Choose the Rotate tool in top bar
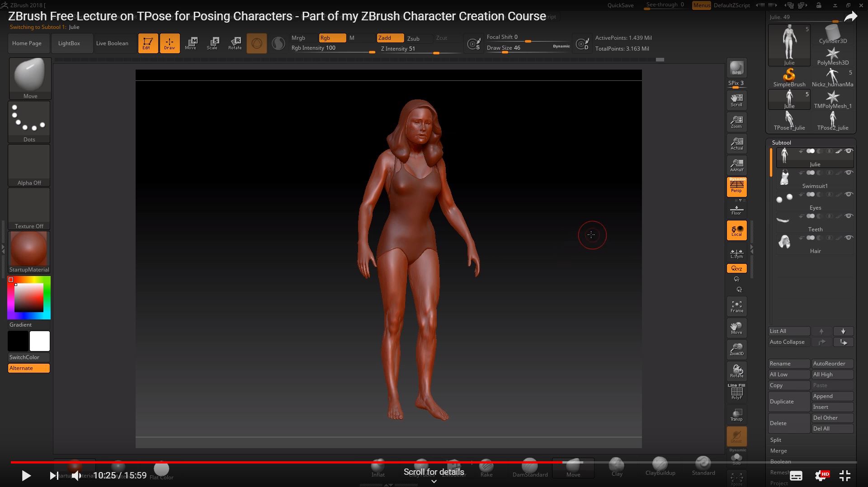 [235, 43]
